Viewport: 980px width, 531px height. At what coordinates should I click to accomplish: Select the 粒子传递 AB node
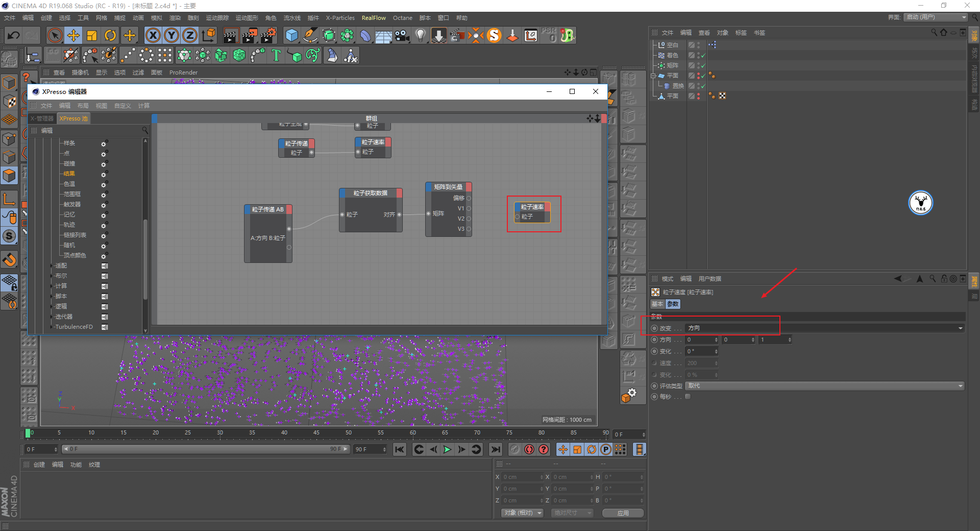coord(268,233)
